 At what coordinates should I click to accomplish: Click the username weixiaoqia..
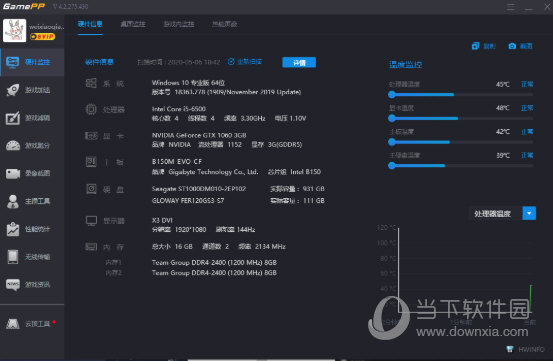[x=47, y=26]
